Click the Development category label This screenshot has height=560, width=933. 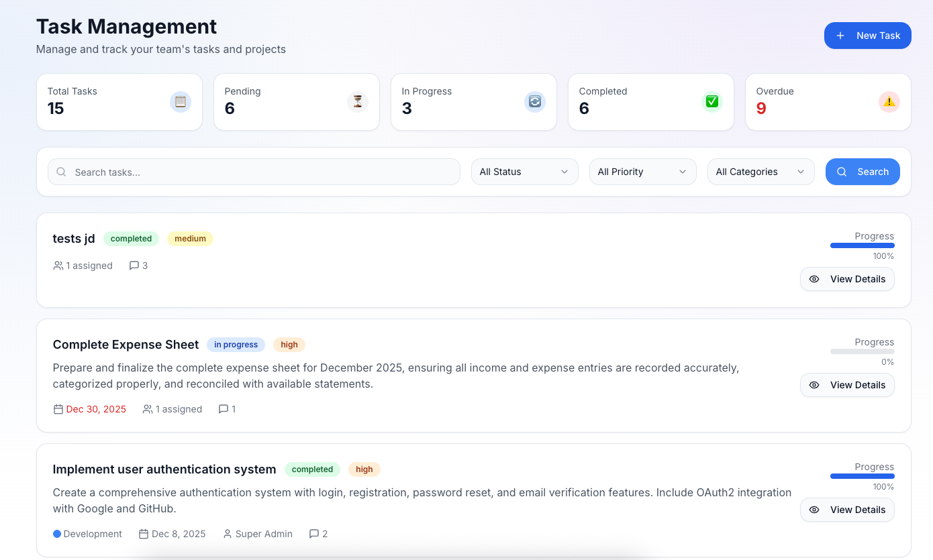point(87,533)
